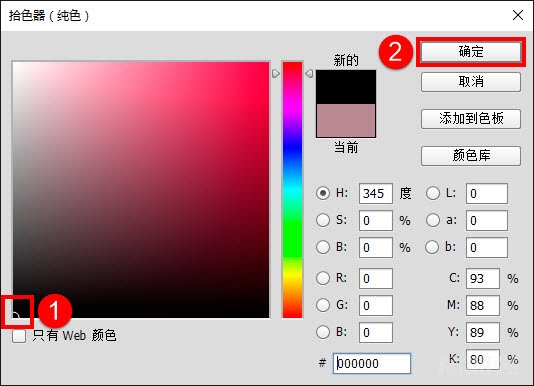This screenshot has width=534, height=386.
Task: Pick bright red in color field top-right
Action: click(x=266, y=65)
